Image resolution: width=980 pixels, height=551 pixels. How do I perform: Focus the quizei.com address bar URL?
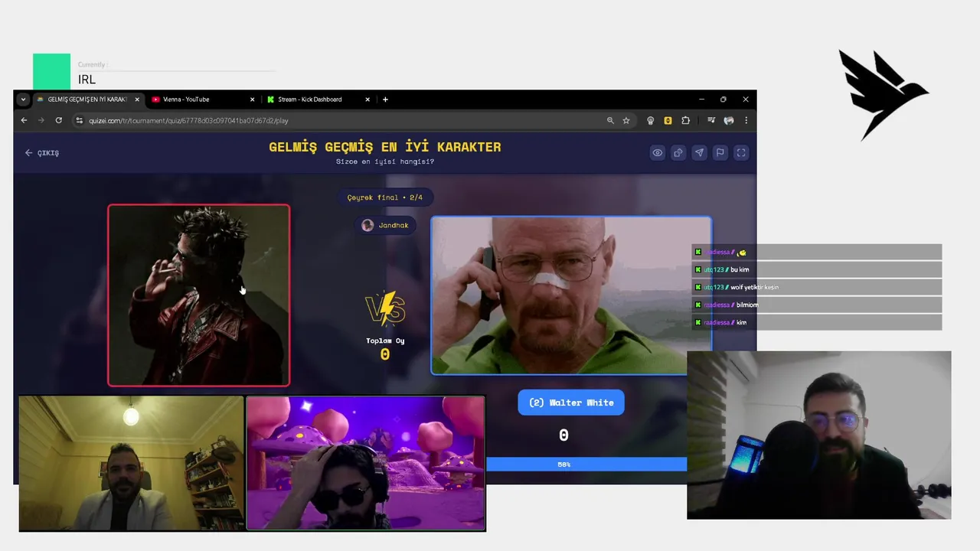188,120
